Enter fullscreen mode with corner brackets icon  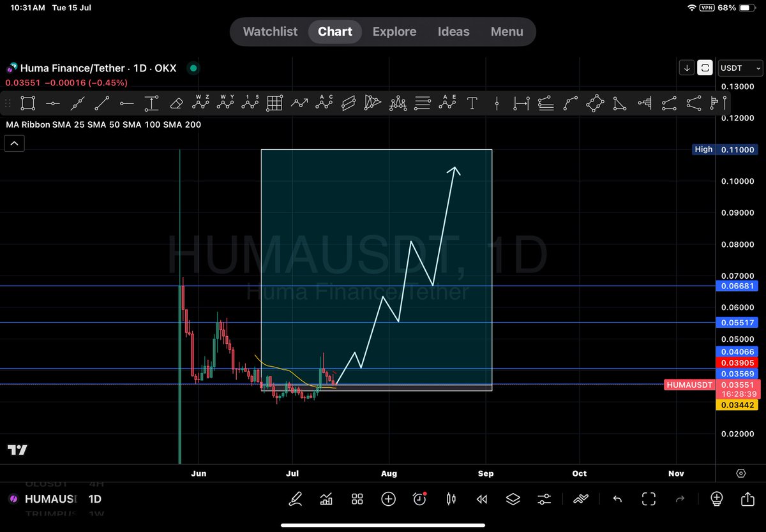[x=649, y=499]
